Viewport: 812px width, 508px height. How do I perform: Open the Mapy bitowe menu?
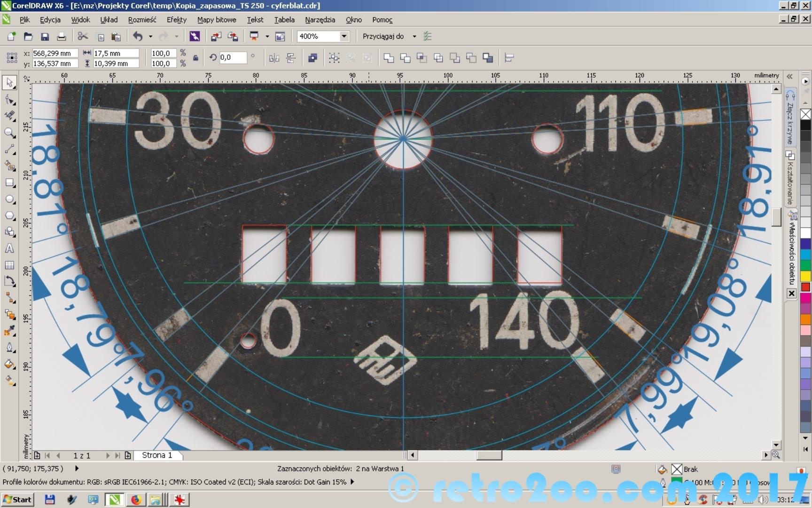(x=217, y=20)
